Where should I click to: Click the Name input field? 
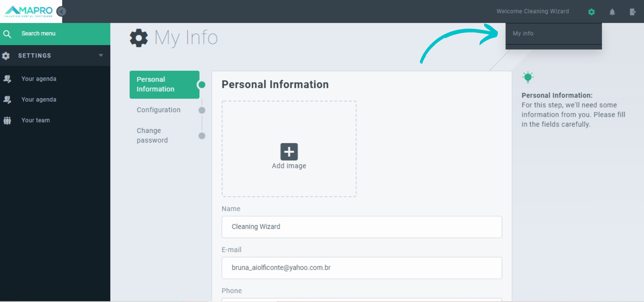click(x=362, y=227)
